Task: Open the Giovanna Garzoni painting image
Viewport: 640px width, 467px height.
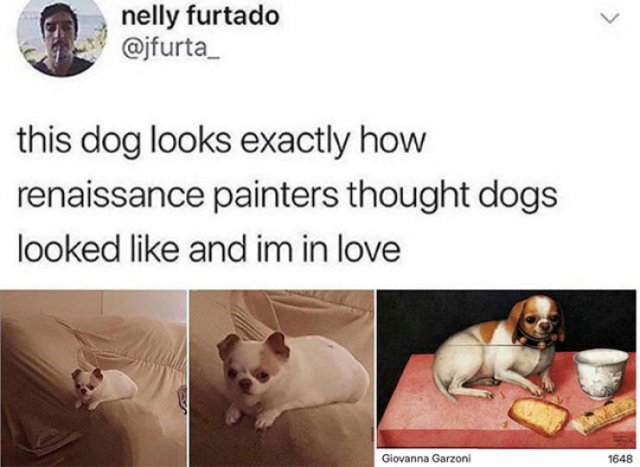Action: pos(507,369)
